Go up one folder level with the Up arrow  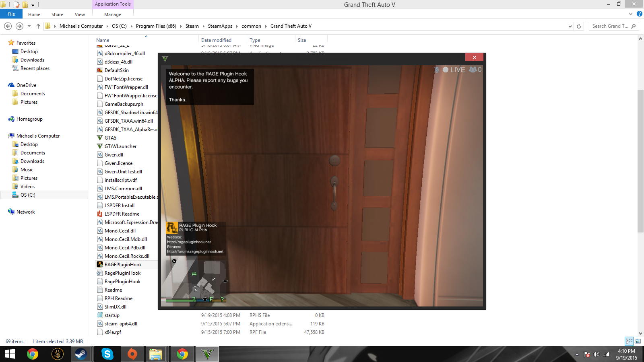38,26
